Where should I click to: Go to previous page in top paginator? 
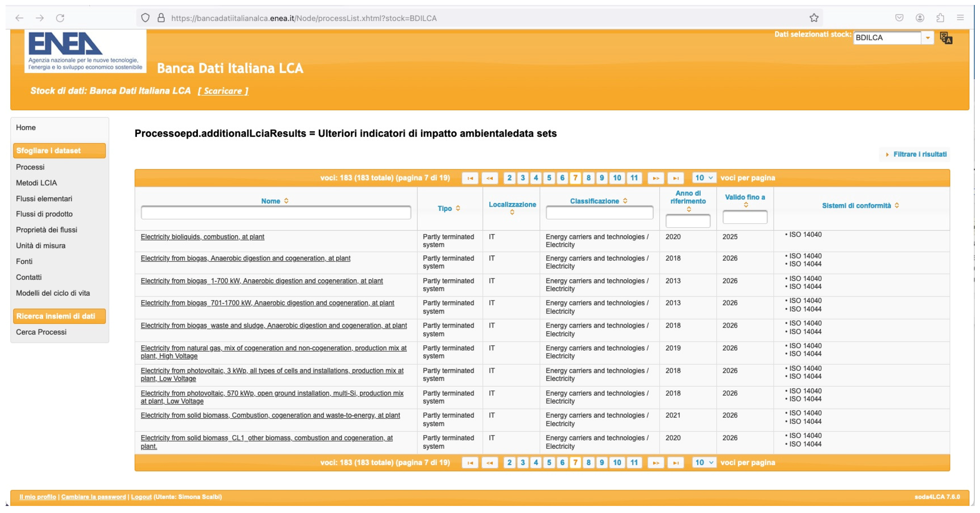pos(490,178)
